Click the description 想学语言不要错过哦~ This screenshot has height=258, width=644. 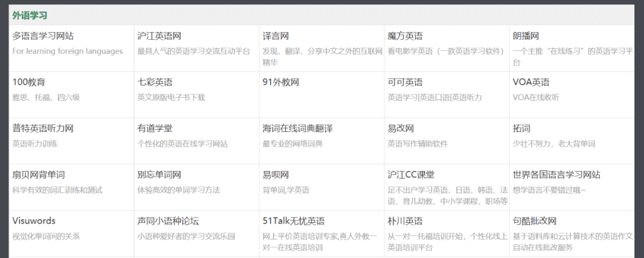point(550,190)
